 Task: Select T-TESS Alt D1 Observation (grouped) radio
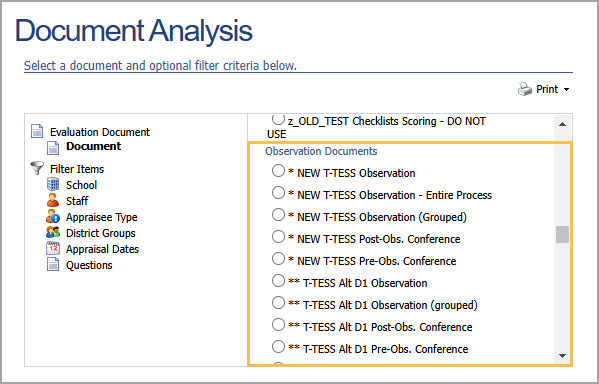278,303
